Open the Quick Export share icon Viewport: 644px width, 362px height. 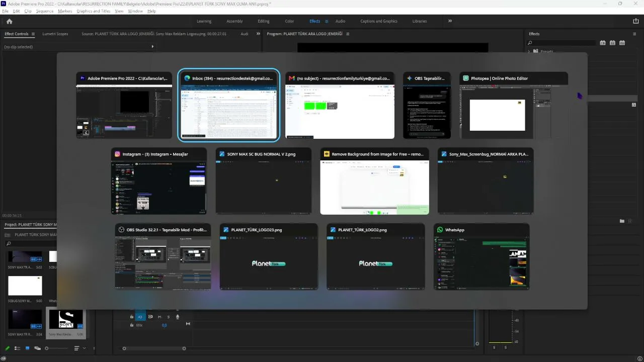click(636, 21)
